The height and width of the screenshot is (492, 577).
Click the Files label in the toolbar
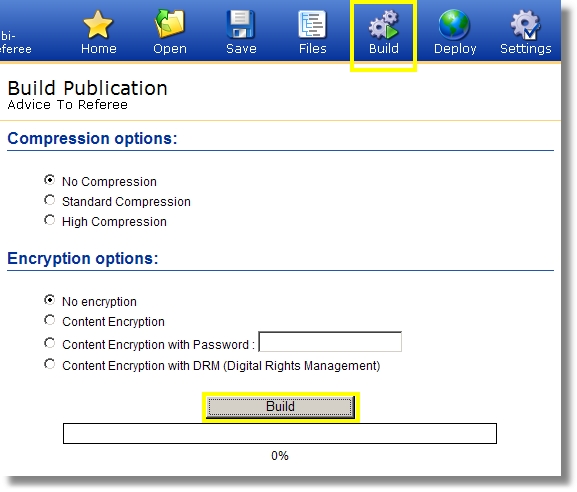pos(312,49)
